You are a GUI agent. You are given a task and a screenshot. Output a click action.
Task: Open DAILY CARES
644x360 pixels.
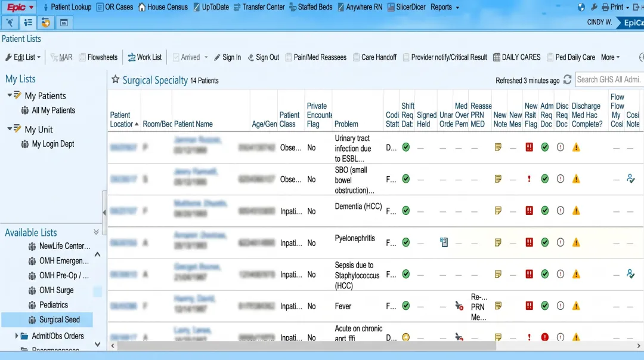click(516, 57)
